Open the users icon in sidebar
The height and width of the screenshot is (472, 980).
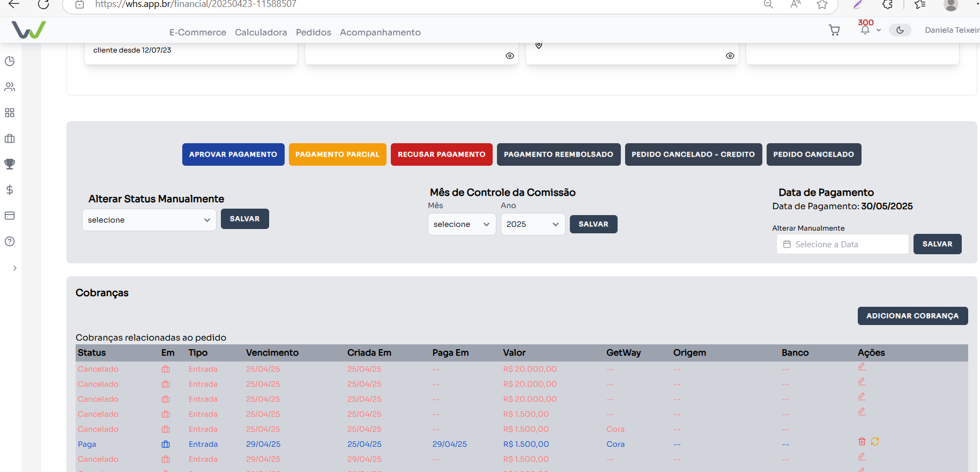10,87
